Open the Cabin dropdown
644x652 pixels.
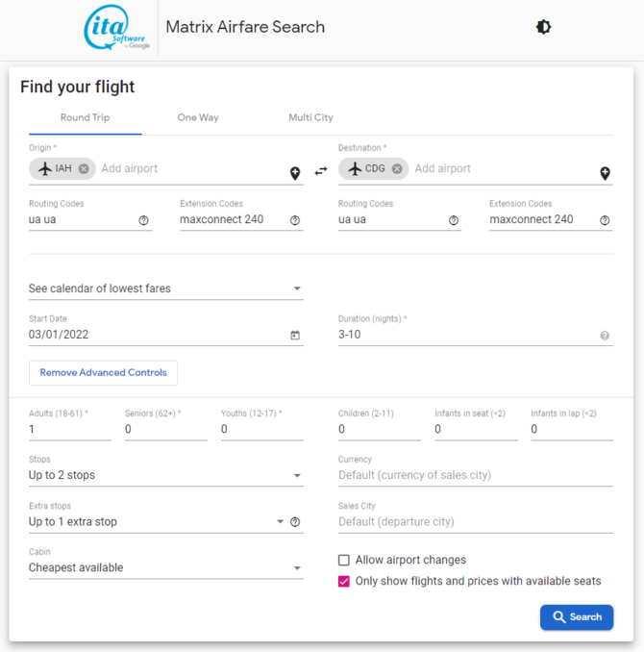[x=166, y=567]
